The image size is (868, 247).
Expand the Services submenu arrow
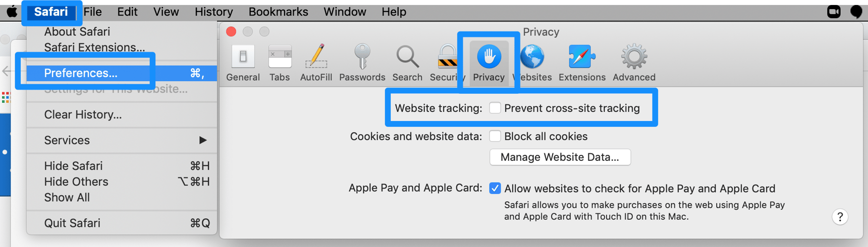(x=202, y=140)
